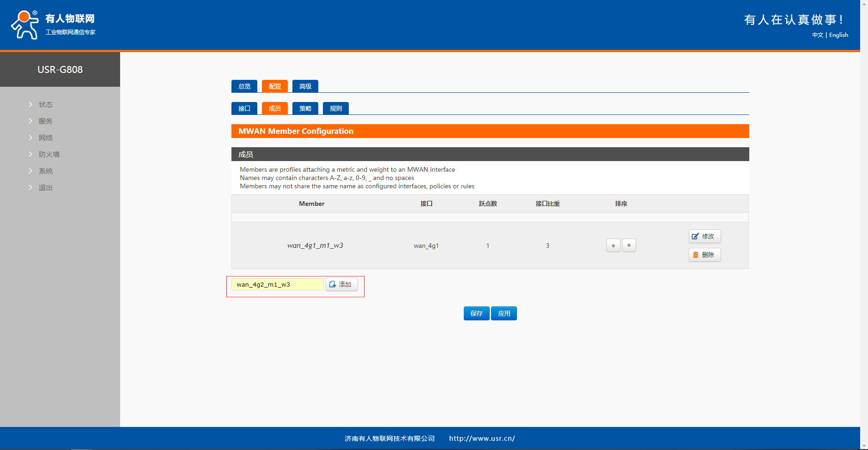Switch language to English
The image size is (868, 450).
pos(838,35)
